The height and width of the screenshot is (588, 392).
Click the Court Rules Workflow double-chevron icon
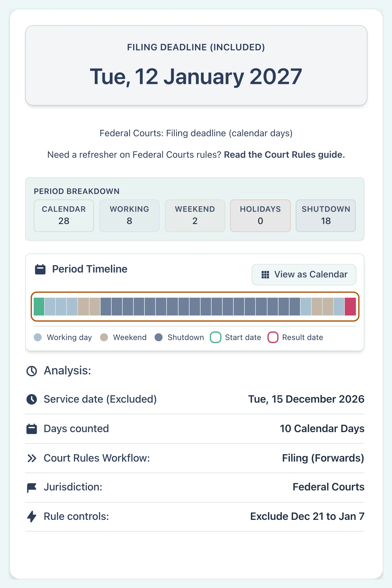click(32, 458)
